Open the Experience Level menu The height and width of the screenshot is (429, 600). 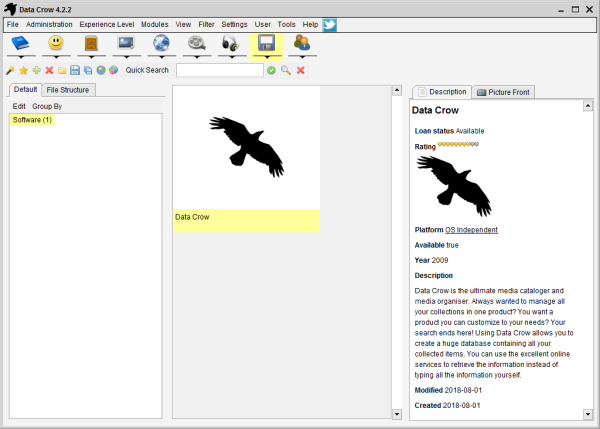[107, 24]
